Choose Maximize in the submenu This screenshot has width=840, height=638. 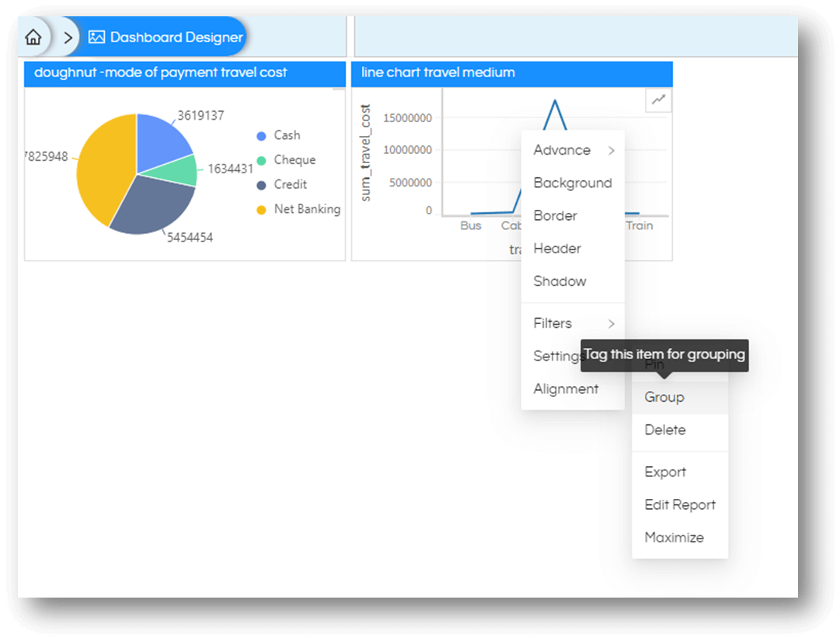point(680,537)
